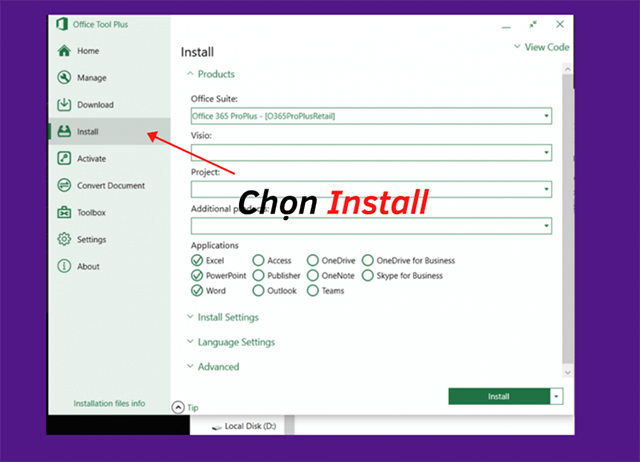
Task: Expand the View Code panel
Action: (x=541, y=47)
